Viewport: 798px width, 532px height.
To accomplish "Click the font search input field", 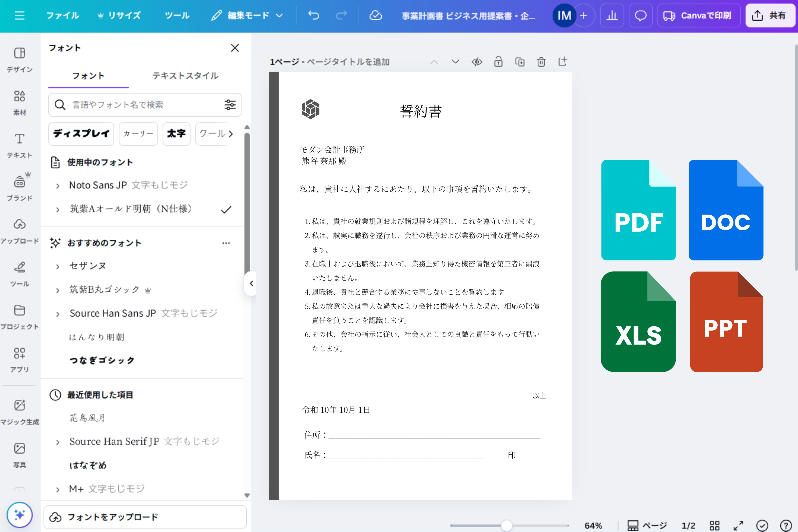I will click(x=145, y=105).
